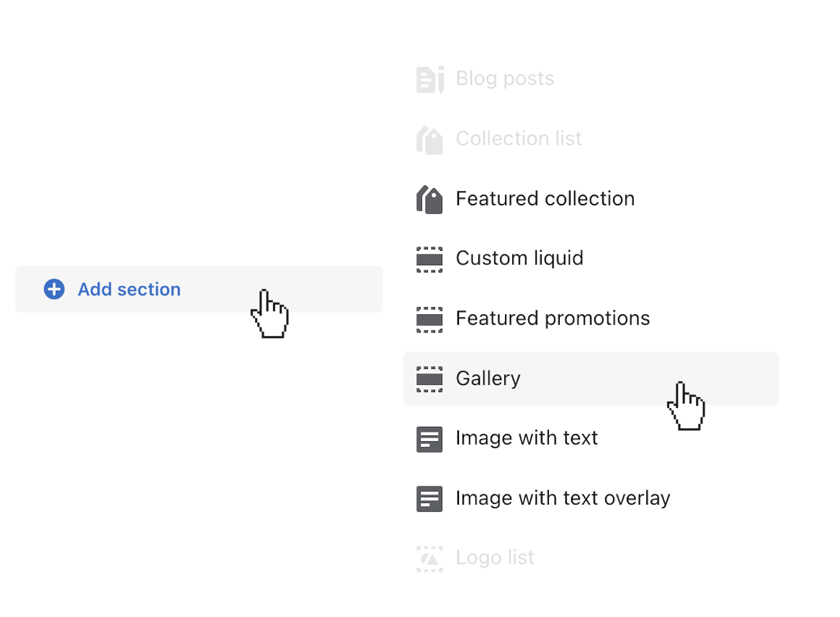Click the Image with text overlay icon

(429, 498)
